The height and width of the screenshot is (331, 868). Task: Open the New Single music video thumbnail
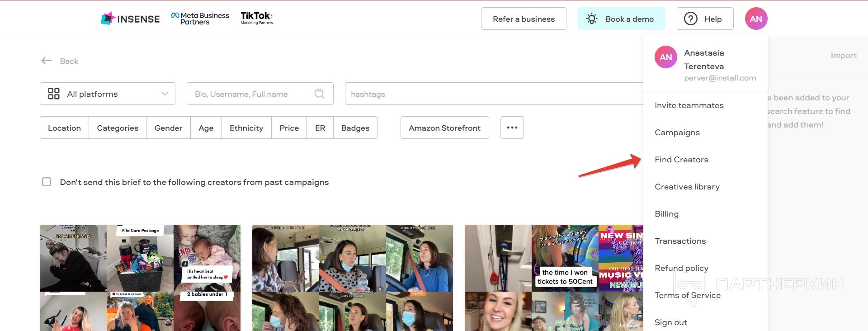coord(621,258)
